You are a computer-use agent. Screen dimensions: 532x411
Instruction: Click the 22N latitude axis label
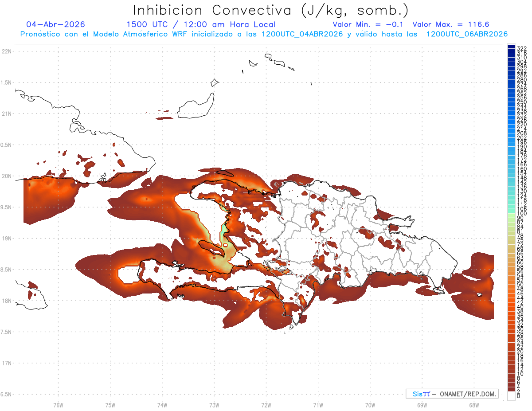6,51
